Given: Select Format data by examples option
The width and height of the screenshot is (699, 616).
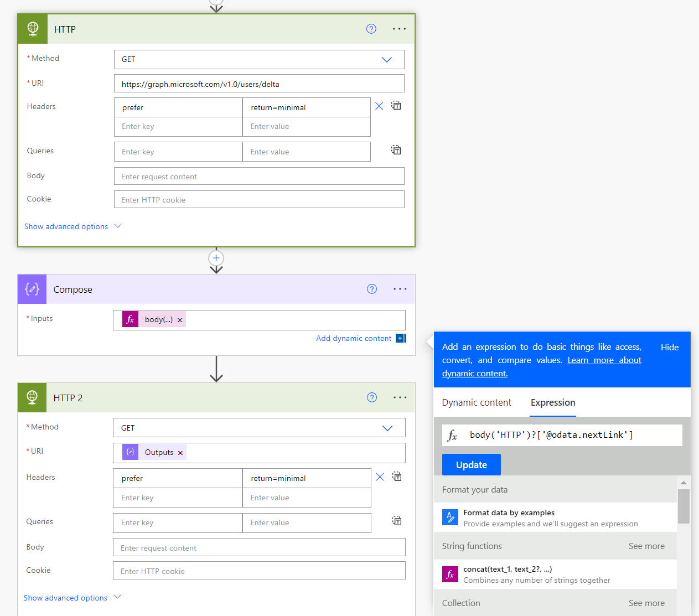Looking at the screenshot, I should click(x=555, y=517).
